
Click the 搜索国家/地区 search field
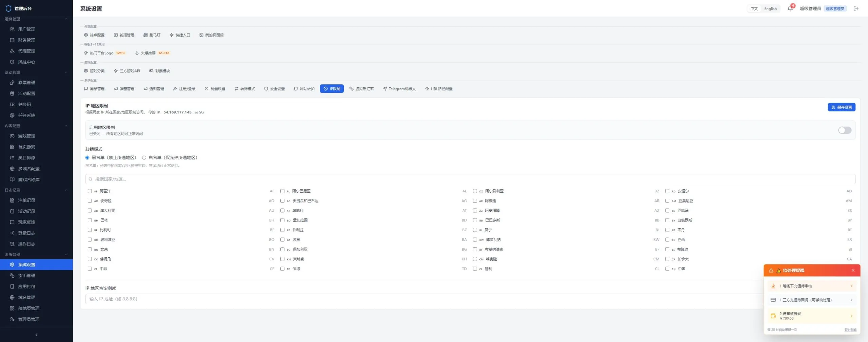coord(470,179)
